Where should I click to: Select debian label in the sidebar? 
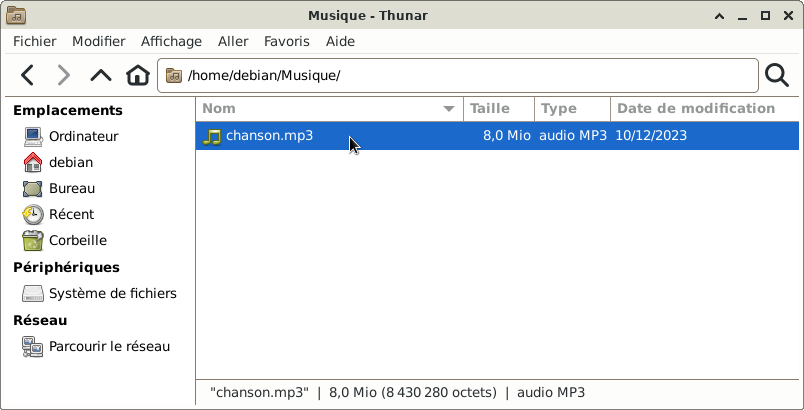pos(71,162)
